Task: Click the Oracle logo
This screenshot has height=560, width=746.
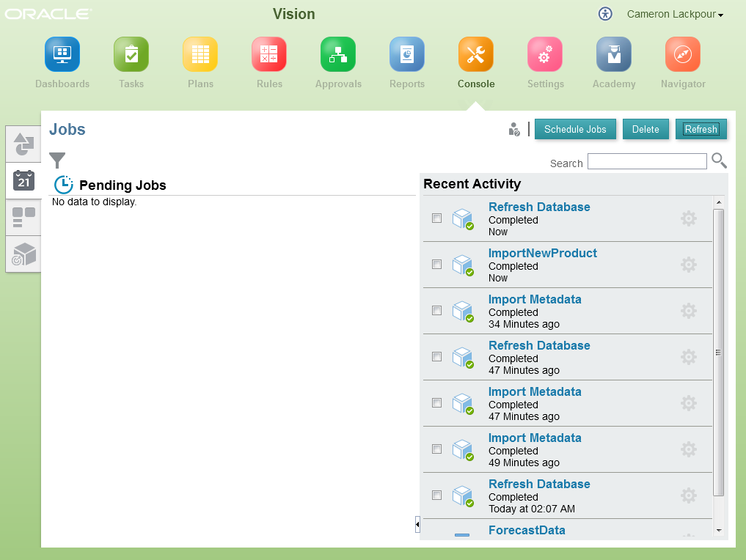Action: (x=48, y=14)
